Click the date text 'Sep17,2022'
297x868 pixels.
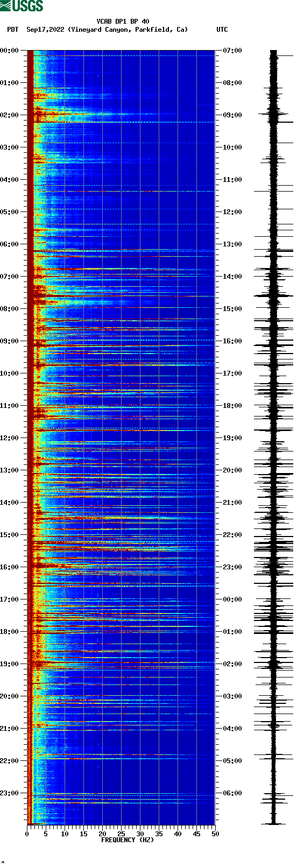point(45,30)
